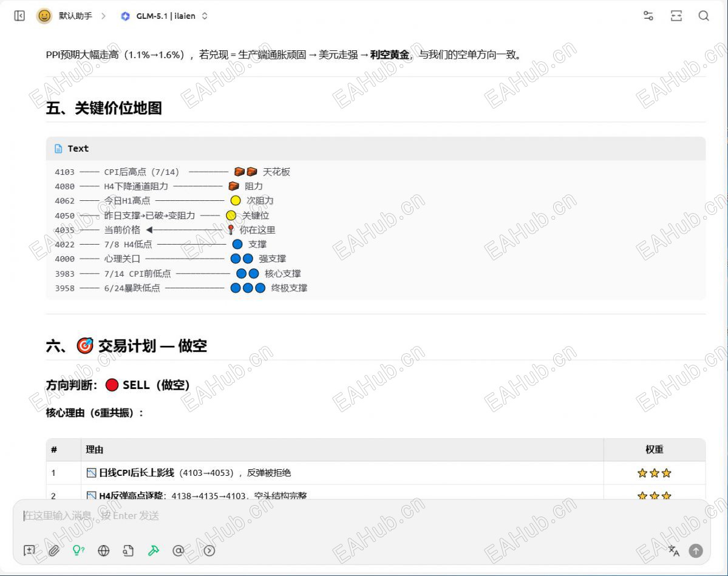Open the knowledge base file-search icon
This screenshot has height=576, width=728.
point(128,551)
